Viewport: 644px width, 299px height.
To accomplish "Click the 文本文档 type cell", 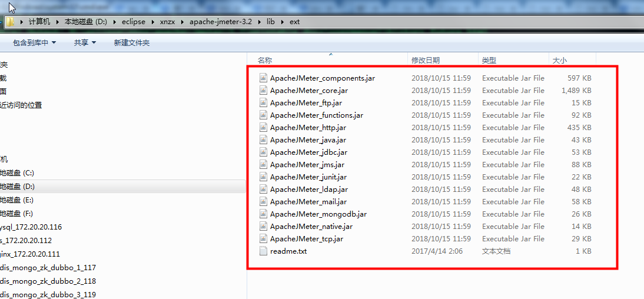I will [496, 251].
